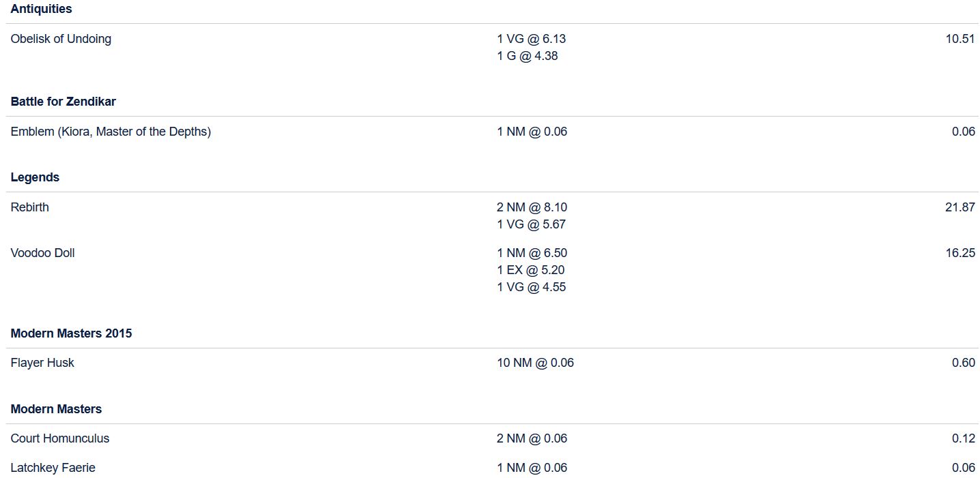Click the 1 VG @ 6.13 price line
980x478 pixels.
click(531, 39)
